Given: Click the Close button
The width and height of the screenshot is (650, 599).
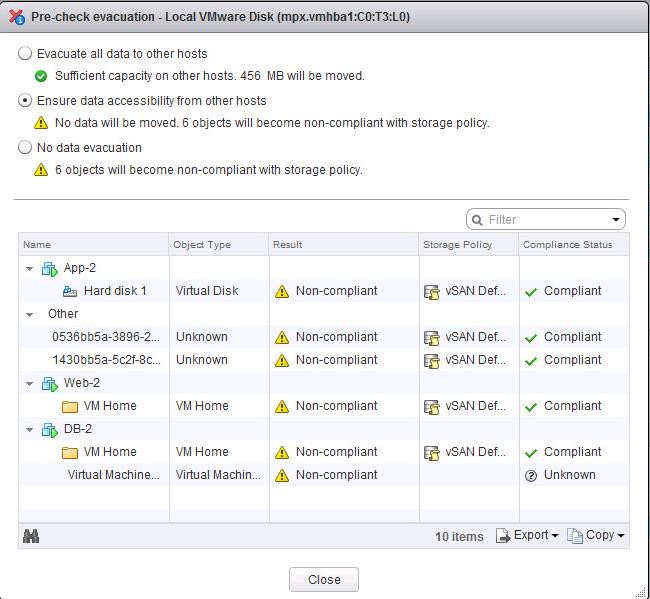Looking at the screenshot, I should (x=324, y=580).
